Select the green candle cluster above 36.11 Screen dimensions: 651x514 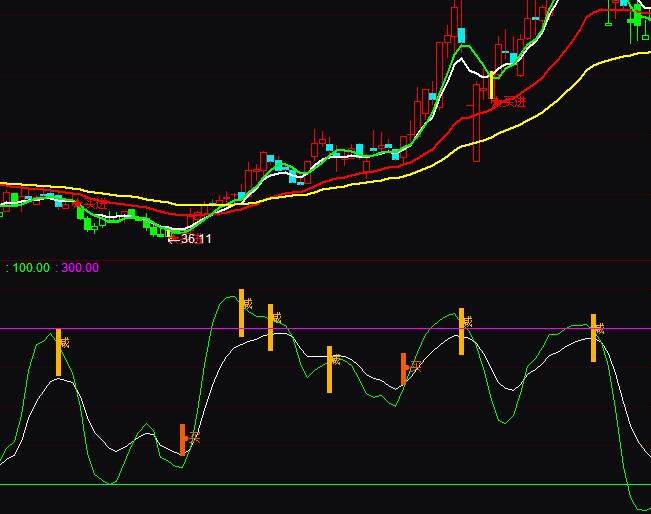coord(155,229)
